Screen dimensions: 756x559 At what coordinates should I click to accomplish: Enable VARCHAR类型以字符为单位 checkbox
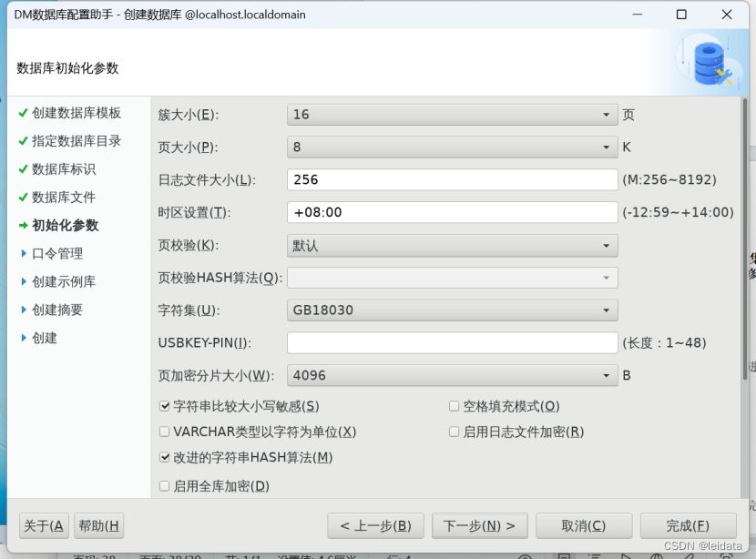click(x=165, y=432)
